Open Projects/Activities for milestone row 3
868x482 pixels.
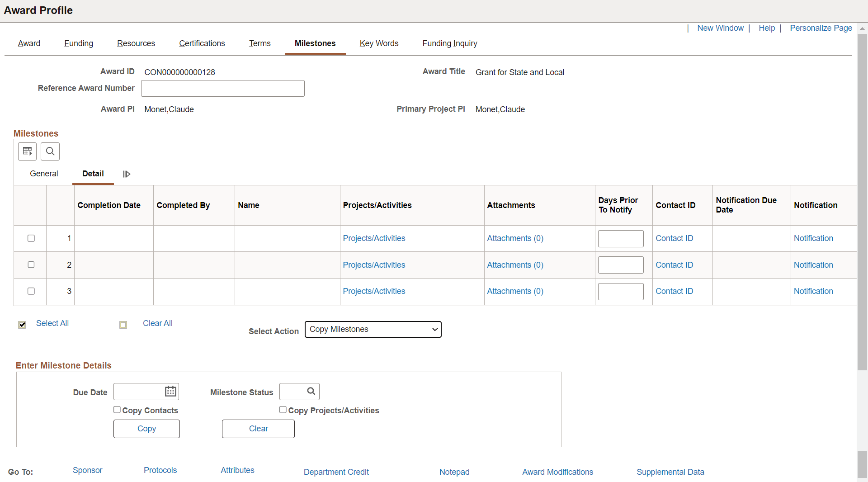point(374,291)
